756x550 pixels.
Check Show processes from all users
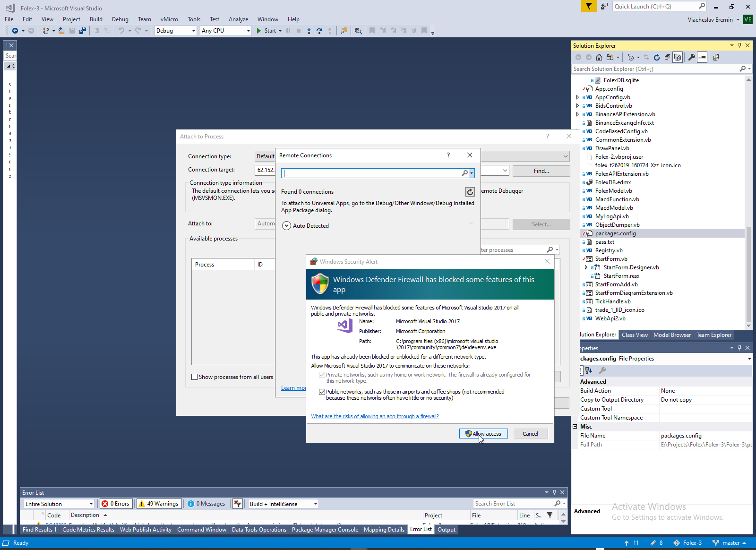pyautogui.click(x=194, y=377)
